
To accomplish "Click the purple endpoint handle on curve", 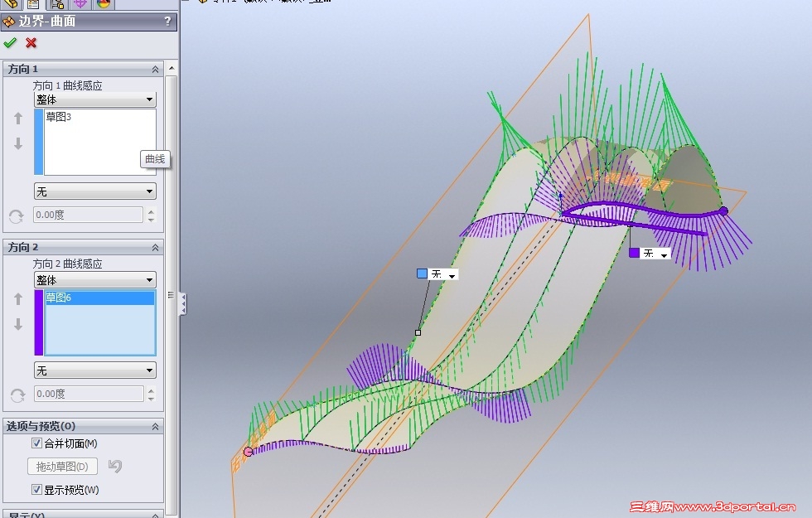I will pos(723,211).
